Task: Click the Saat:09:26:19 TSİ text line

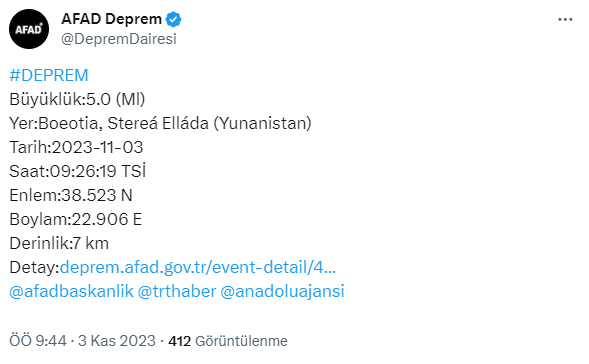Action: point(77,171)
